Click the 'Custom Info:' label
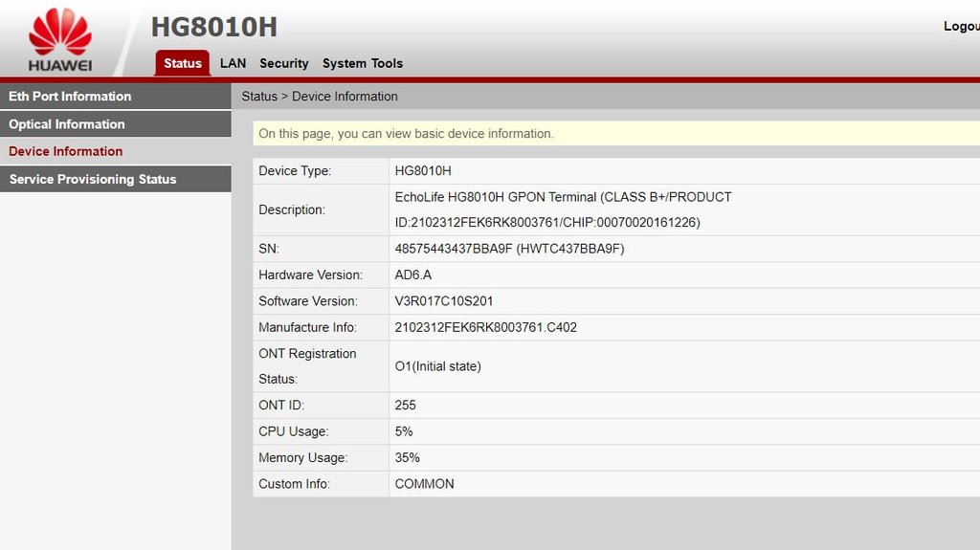 point(295,484)
